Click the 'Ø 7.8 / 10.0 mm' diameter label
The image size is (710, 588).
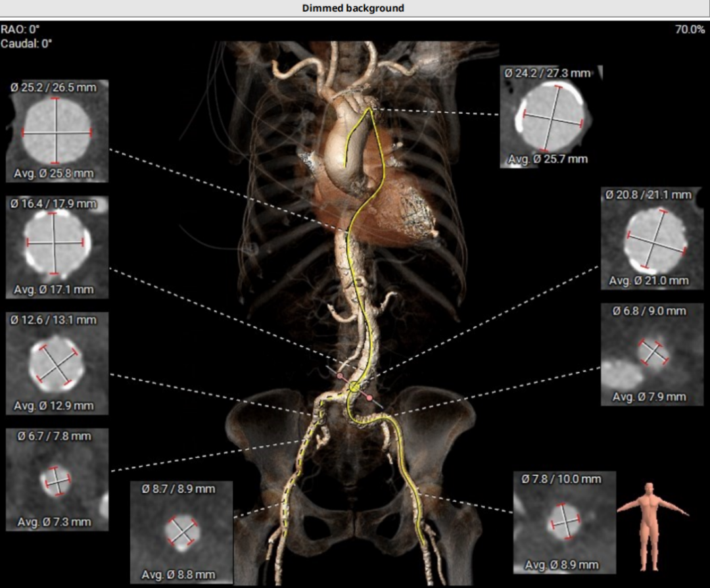(x=561, y=479)
